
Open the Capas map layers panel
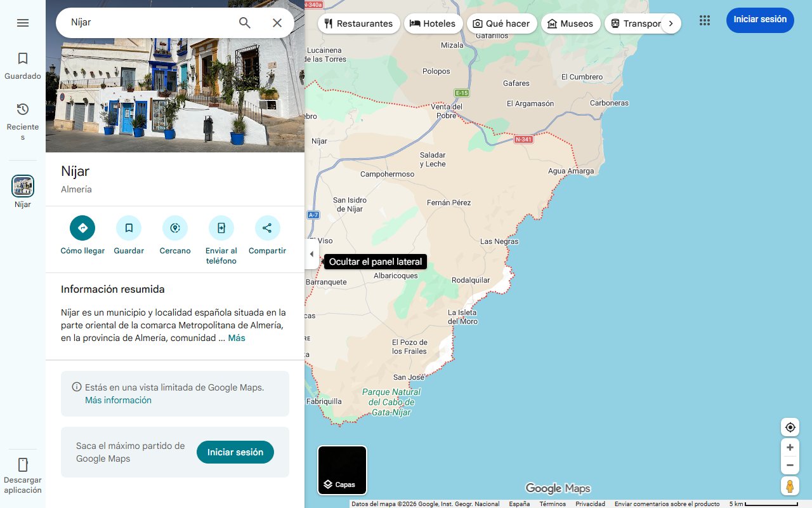click(342, 470)
